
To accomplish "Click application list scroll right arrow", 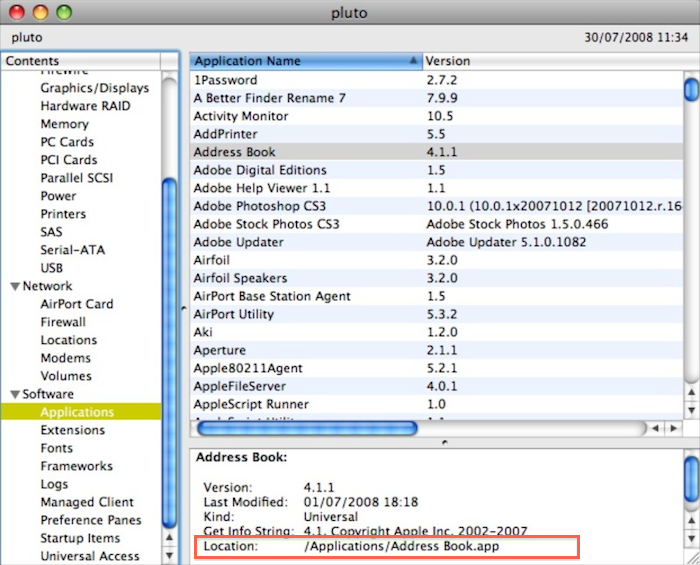I will point(673,428).
